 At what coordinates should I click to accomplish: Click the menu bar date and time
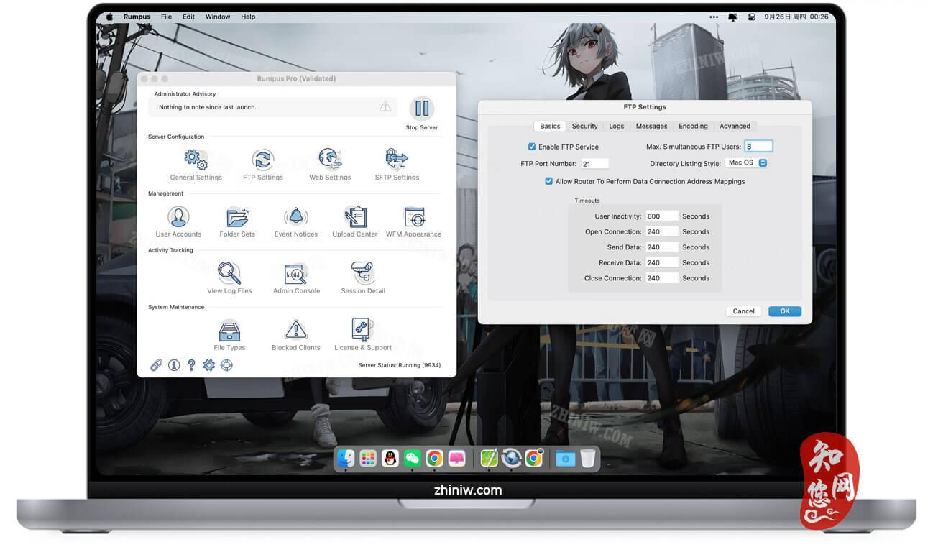tap(796, 17)
